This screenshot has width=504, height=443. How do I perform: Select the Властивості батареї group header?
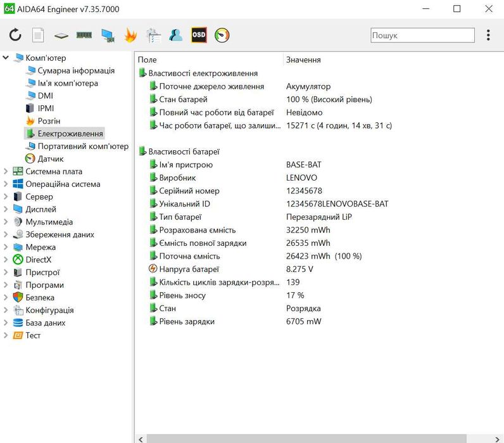tap(184, 151)
